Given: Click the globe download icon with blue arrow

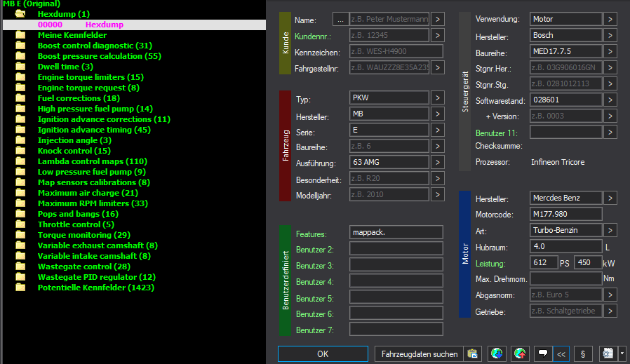Looking at the screenshot, I should pyautogui.click(x=497, y=354).
